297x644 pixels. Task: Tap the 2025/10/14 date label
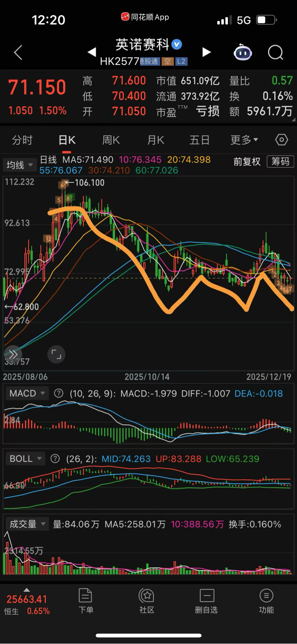coord(147,377)
